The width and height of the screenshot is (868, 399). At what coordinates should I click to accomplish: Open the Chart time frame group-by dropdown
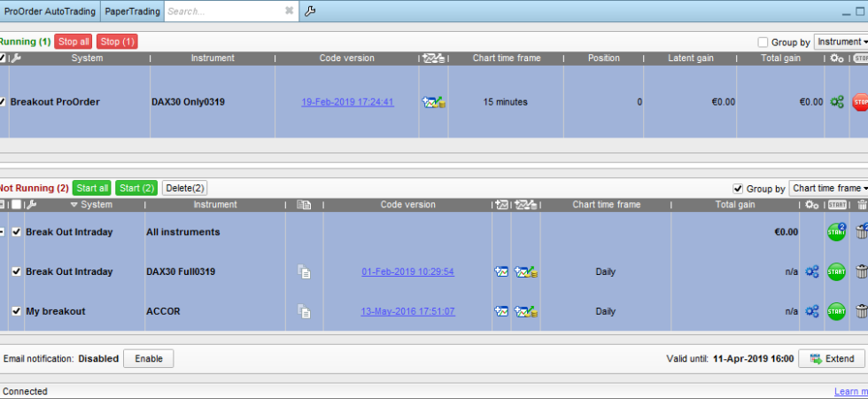(x=829, y=188)
